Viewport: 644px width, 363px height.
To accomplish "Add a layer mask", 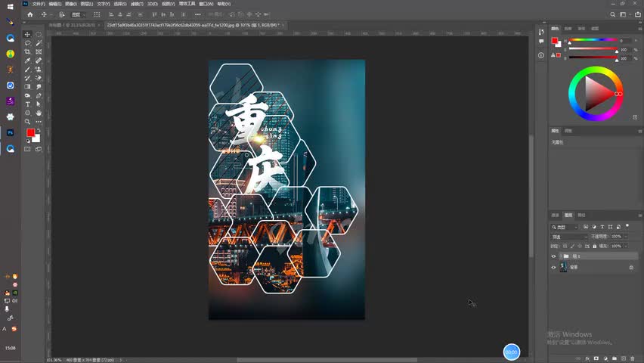I will click(596, 358).
